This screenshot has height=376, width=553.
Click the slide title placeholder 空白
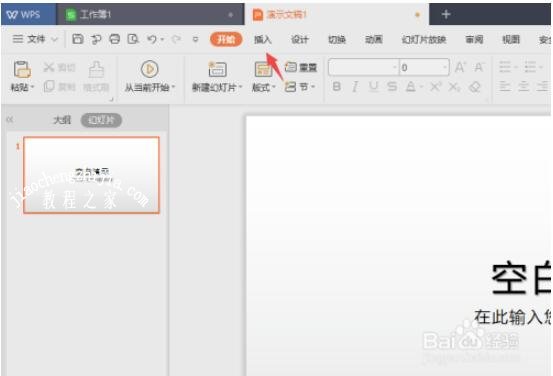(521, 278)
